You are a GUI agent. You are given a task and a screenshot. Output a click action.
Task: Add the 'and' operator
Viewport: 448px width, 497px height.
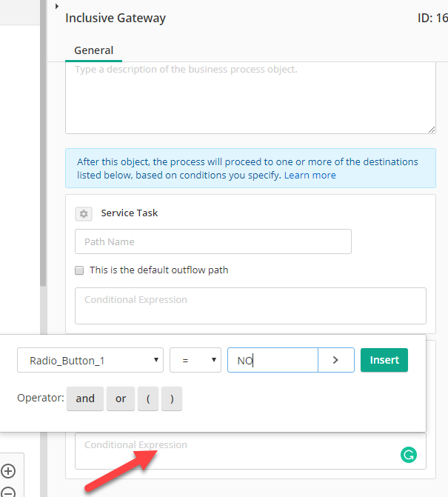coord(85,398)
